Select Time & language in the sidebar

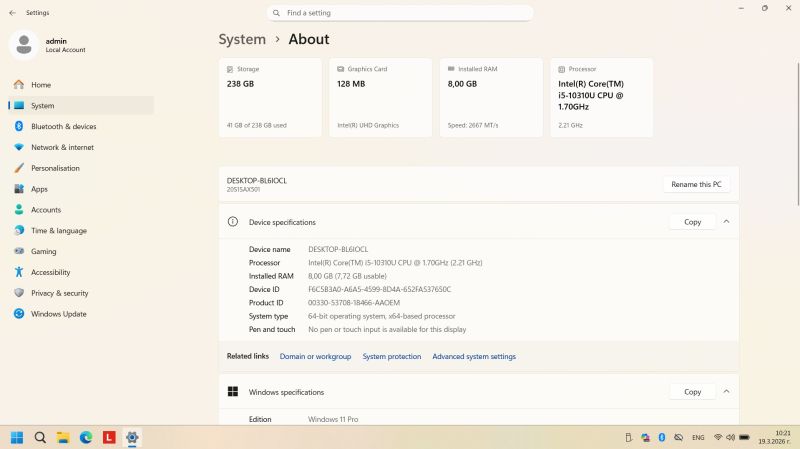(58, 230)
